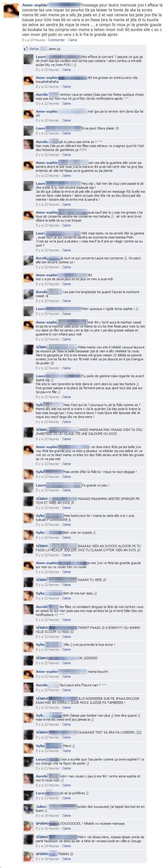
Task: Open Julien's name on the tappé des barres comment
Action: (x=41, y=807)
